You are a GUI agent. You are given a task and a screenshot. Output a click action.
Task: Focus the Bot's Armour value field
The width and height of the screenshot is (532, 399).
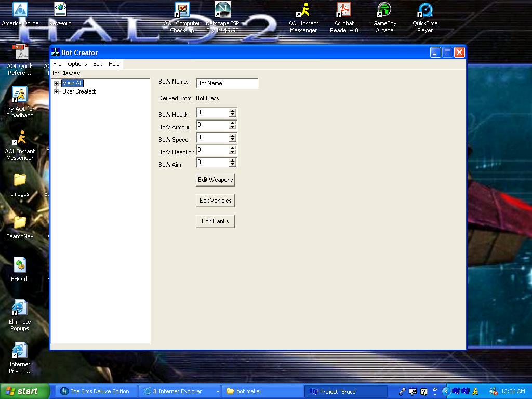coord(212,125)
